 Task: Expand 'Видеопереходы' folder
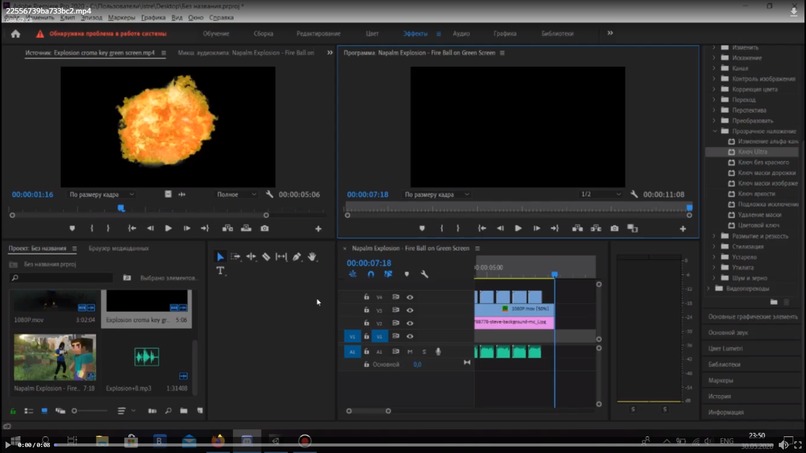708,288
